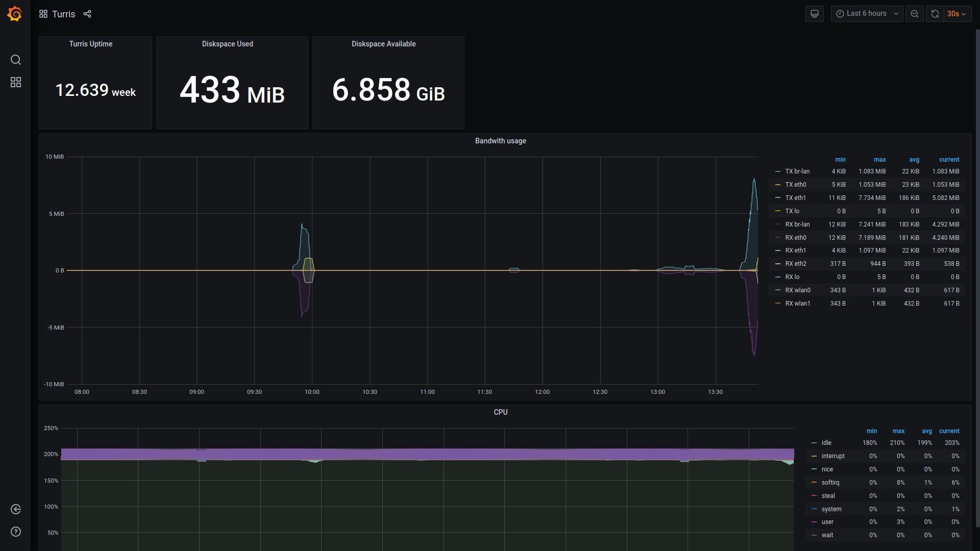Sort the CPU legend by current column
Screen dimensions: 980x551
click(949, 431)
